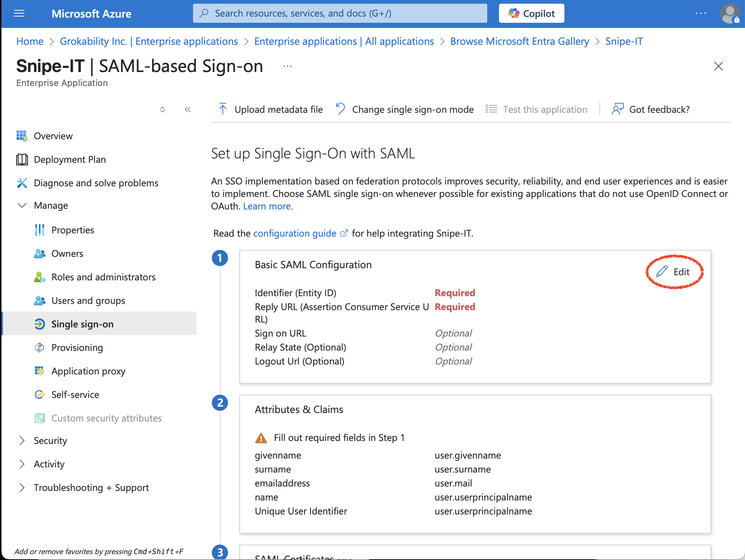Click the Got feedback person icon
Viewport: 745px width, 560px height.
pos(617,109)
